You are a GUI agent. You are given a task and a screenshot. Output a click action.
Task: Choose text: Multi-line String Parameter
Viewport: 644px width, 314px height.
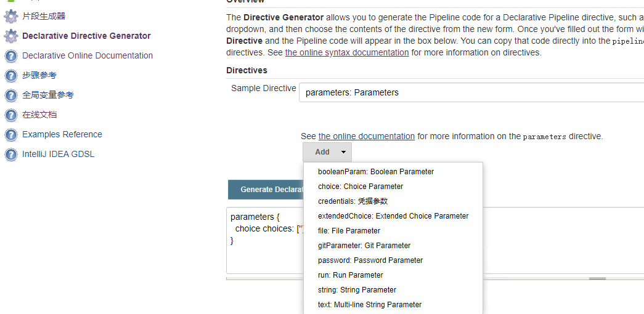click(x=370, y=305)
